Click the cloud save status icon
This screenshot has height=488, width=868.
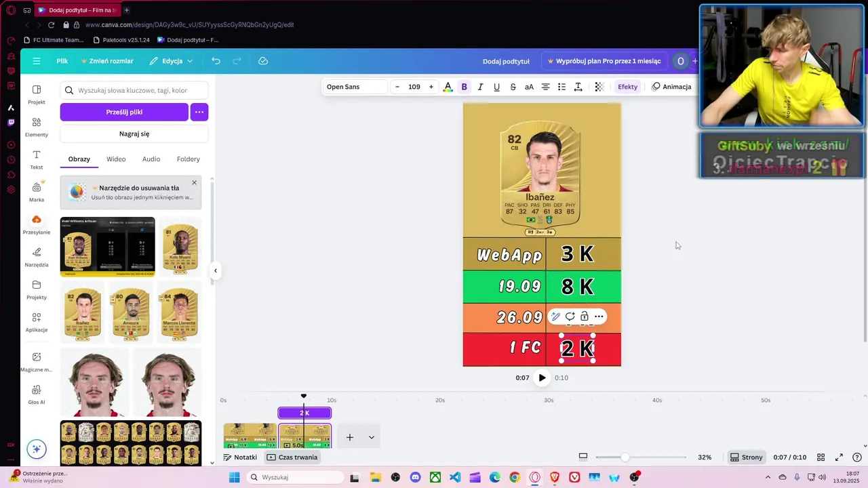tap(263, 61)
